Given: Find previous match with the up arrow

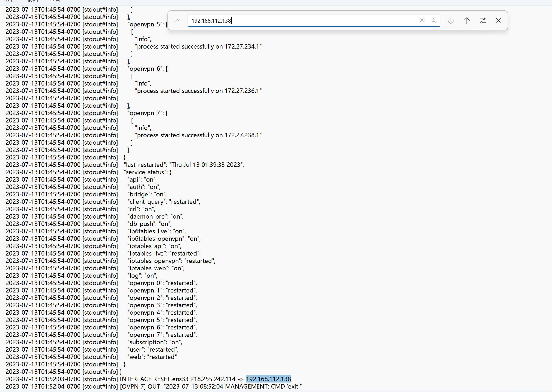Looking at the screenshot, I should point(467,21).
